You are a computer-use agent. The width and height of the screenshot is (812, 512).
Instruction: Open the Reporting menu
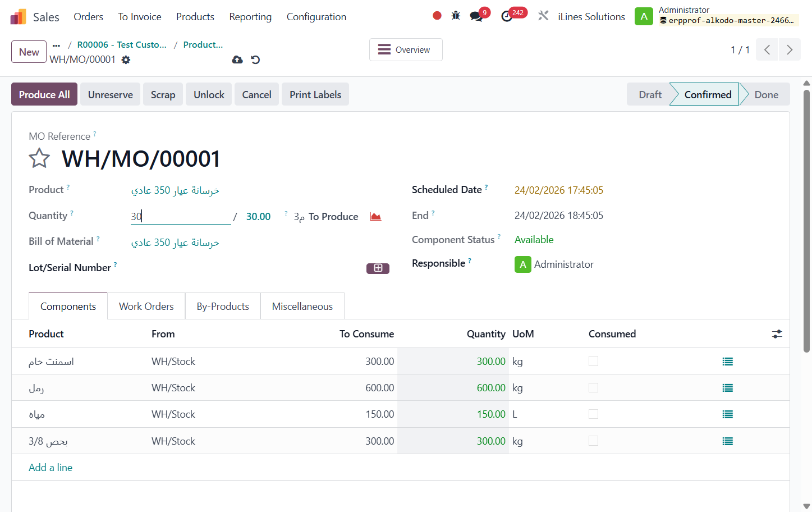250,17
